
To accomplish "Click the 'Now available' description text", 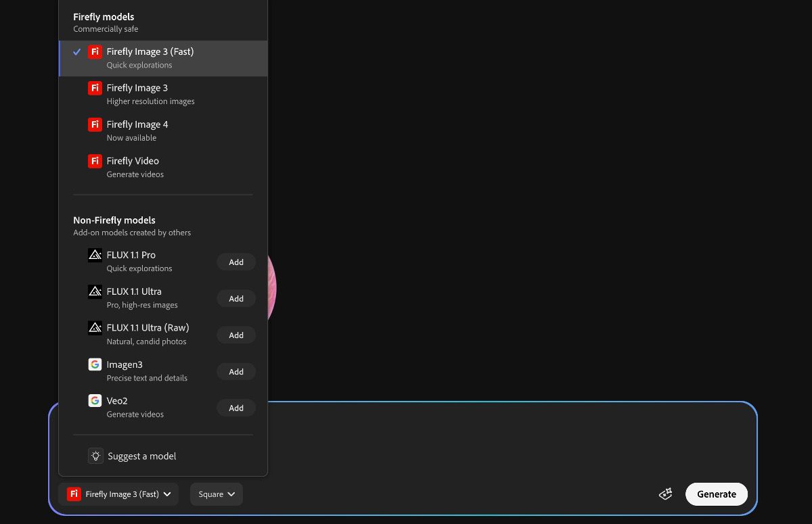I will pos(131,138).
